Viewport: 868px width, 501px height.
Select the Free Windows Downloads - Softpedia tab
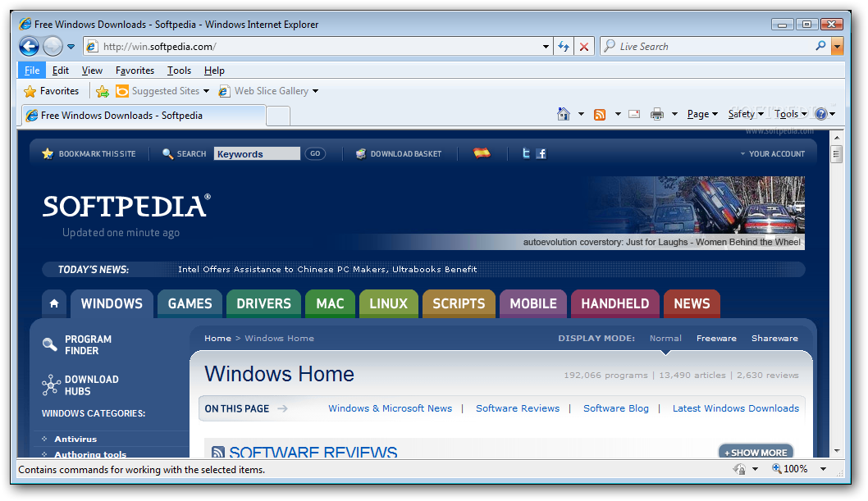(144, 115)
